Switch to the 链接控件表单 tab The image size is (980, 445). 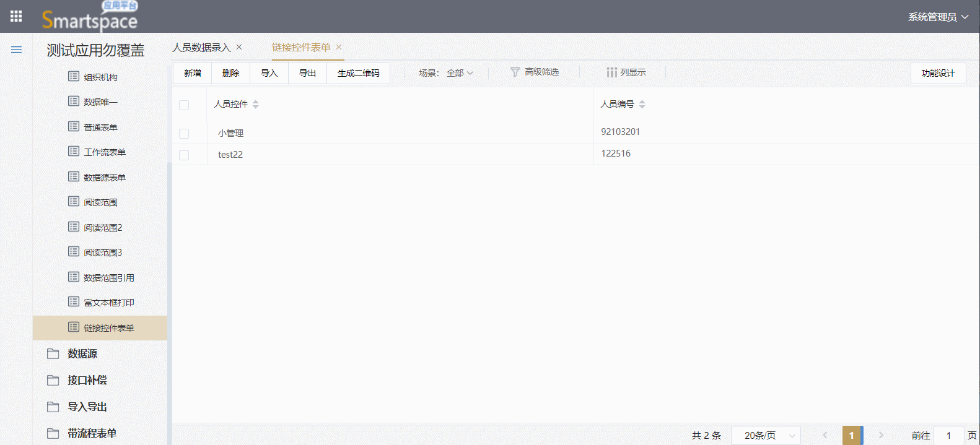(x=301, y=48)
